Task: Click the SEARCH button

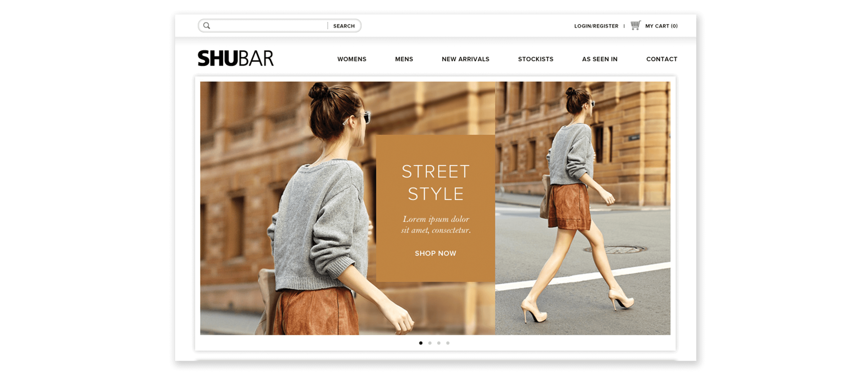Action: [344, 26]
